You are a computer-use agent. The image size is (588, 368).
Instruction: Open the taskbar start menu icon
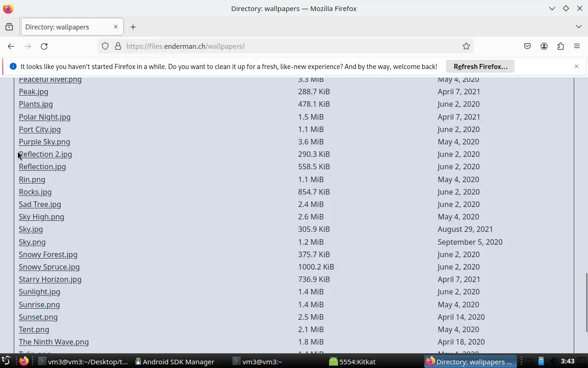(x=6, y=362)
